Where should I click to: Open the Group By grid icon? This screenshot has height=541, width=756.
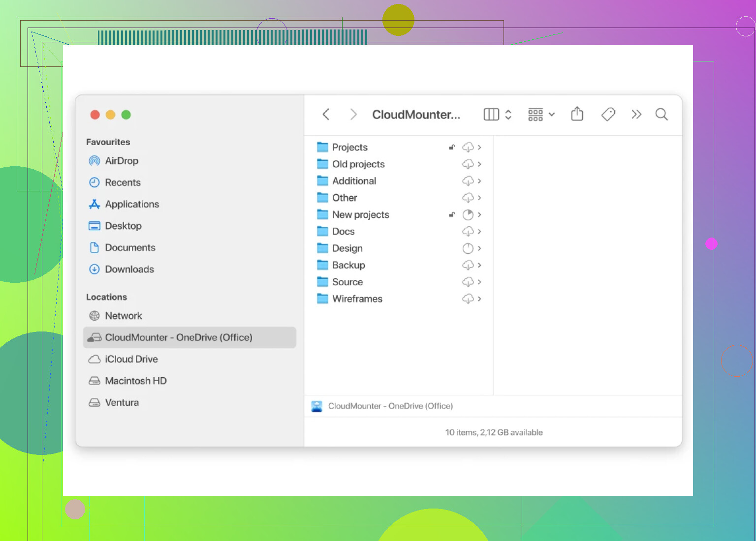(535, 115)
